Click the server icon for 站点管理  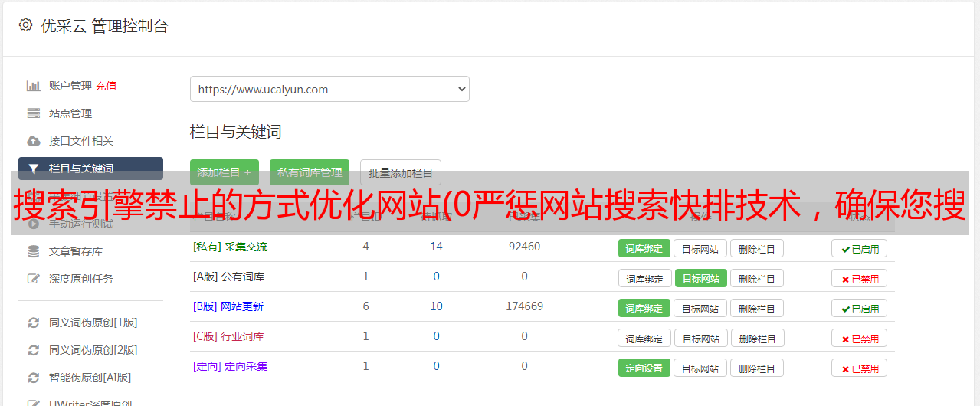(34, 113)
